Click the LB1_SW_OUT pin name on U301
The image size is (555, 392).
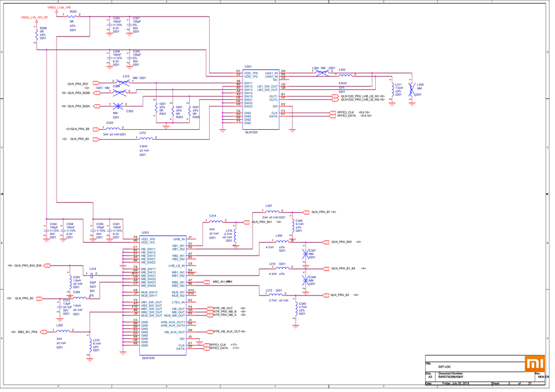pyautogui.click(x=268, y=86)
